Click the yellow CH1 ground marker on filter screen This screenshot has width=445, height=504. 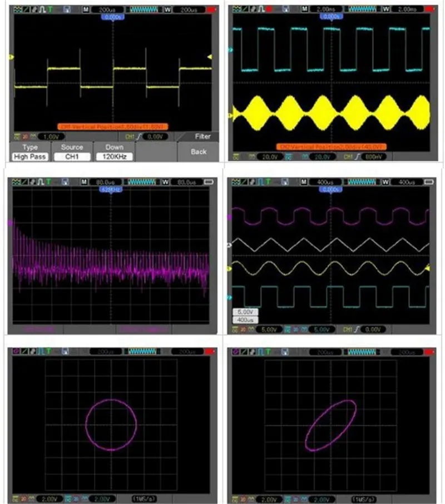(12, 57)
